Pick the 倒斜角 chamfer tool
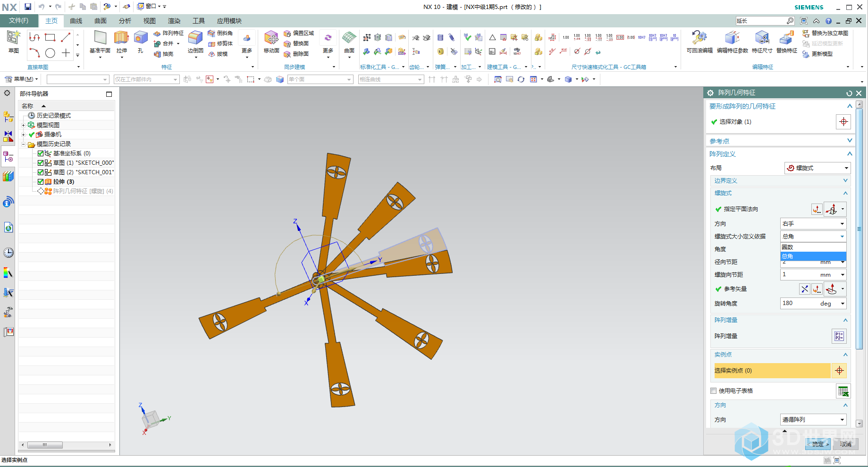Screen dimensions: 868x467 point(220,33)
